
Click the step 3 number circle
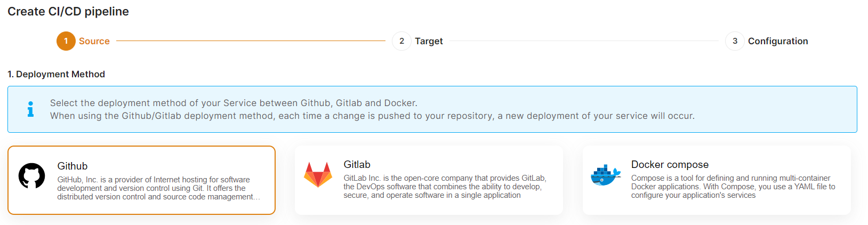click(x=735, y=41)
